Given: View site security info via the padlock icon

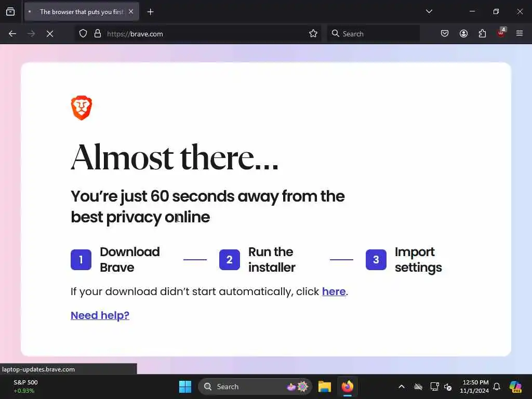Looking at the screenshot, I should (x=98, y=34).
